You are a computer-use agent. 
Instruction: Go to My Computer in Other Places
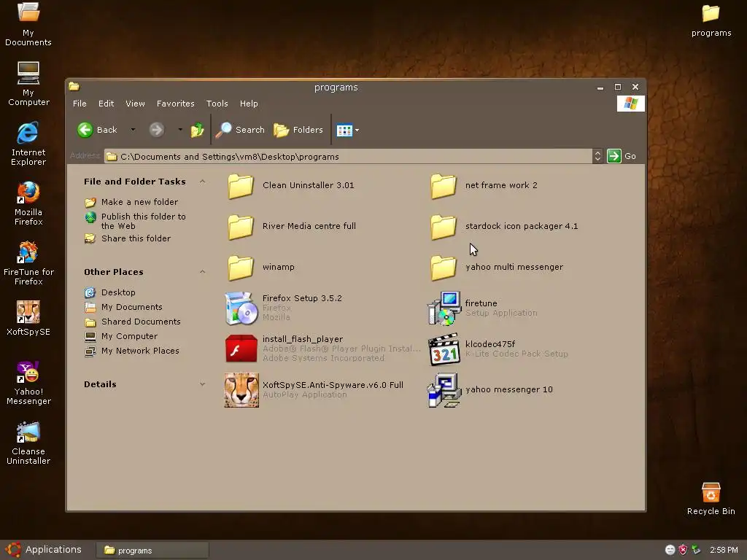pos(129,336)
